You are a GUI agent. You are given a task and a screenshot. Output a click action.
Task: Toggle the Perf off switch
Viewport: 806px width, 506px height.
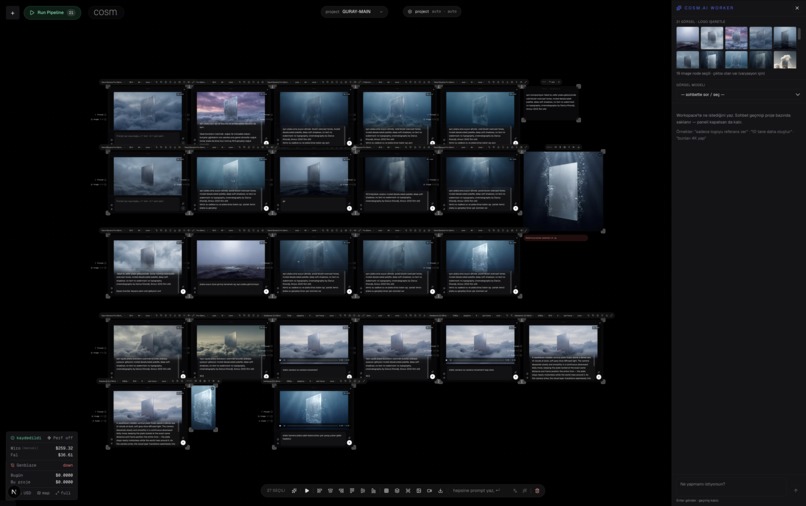tap(60, 438)
